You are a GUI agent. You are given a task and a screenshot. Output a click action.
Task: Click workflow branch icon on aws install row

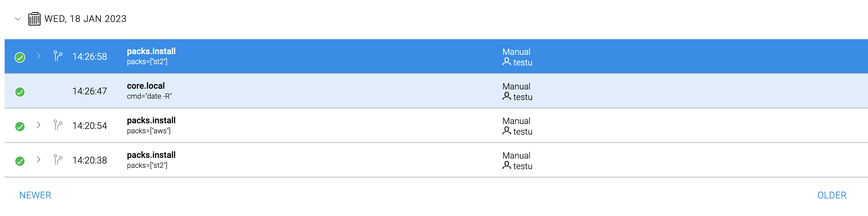(x=58, y=125)
